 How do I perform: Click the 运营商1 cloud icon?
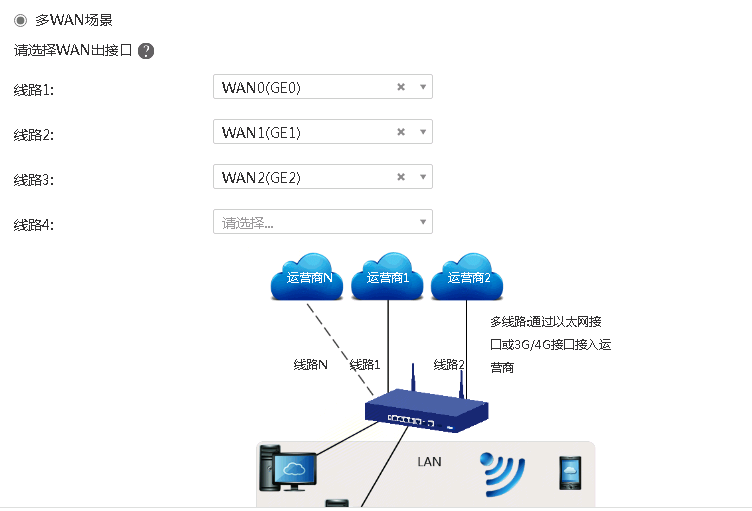387,276
